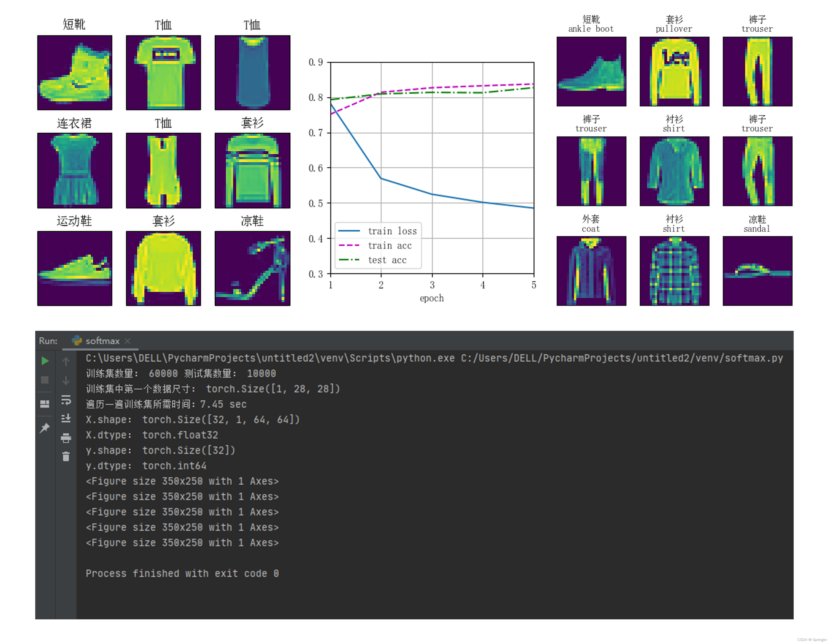Clear console with the trash icon
The height and width of the screenshot is (644, 831).
tap(66, 456)
